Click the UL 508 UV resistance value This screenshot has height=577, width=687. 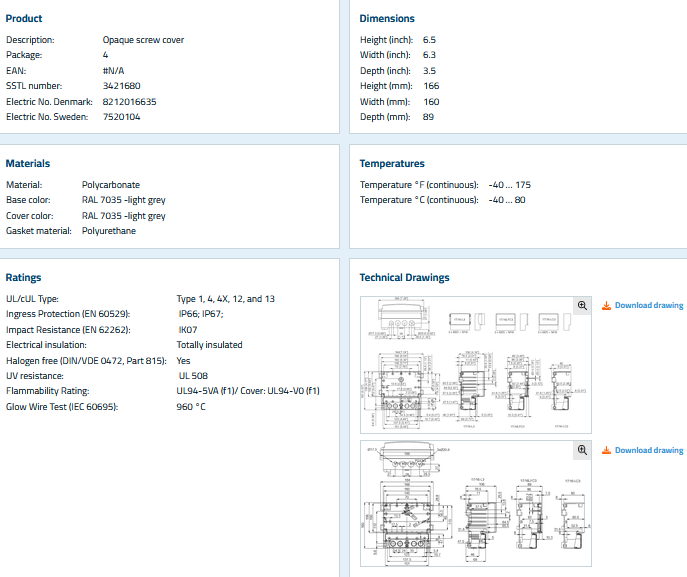tap(192, 375)
